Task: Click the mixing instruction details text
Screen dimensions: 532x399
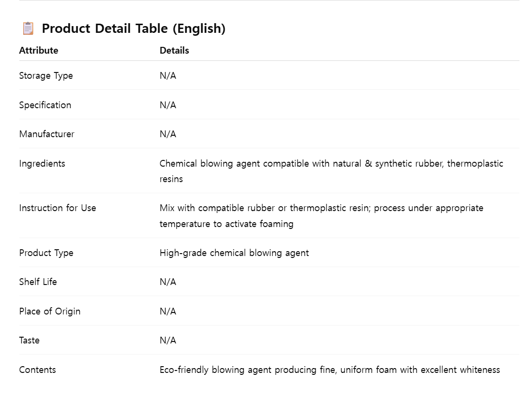Action: click(321, 208)
